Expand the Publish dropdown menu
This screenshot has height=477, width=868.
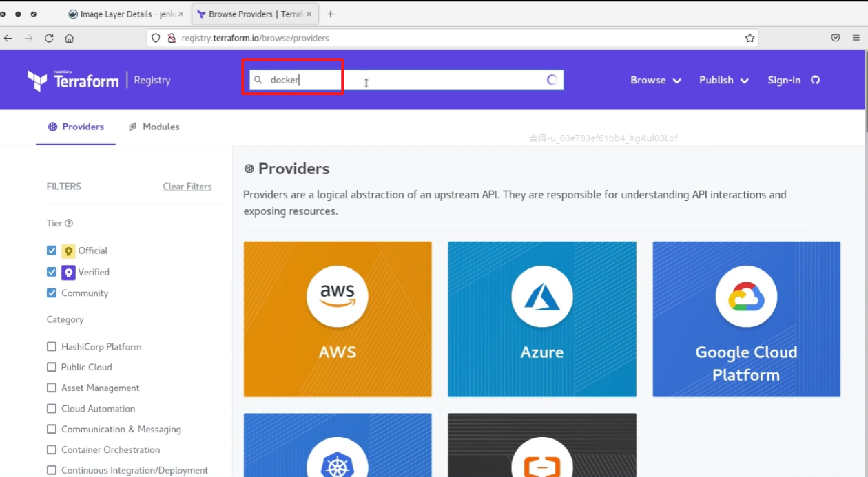tap(724, 80)
